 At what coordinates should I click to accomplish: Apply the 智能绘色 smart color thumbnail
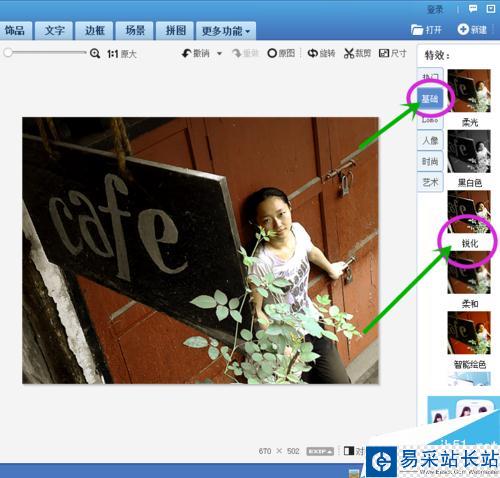[x=469, y=333]
